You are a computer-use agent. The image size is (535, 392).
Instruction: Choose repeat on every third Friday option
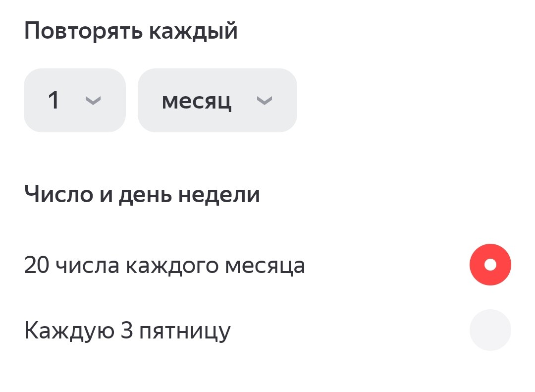[490, 330]
